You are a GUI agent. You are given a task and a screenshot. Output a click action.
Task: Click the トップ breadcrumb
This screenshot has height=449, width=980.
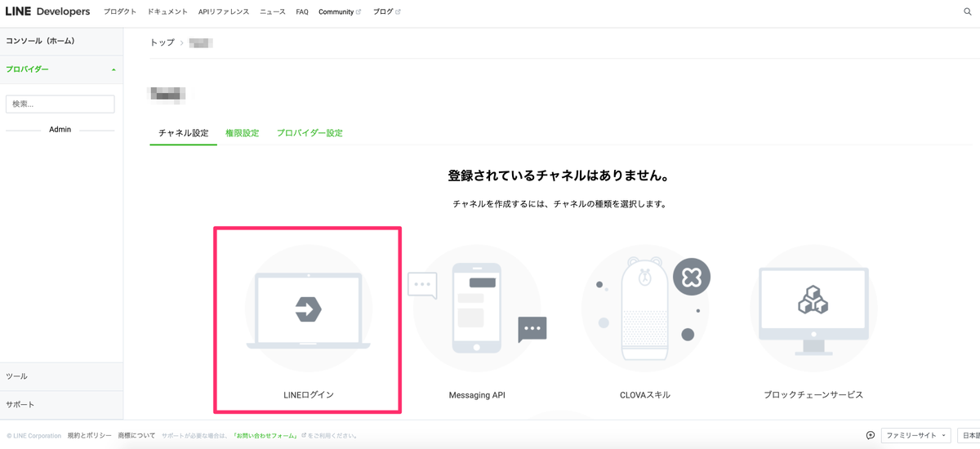pyautogui.click(x=162, y=42)
